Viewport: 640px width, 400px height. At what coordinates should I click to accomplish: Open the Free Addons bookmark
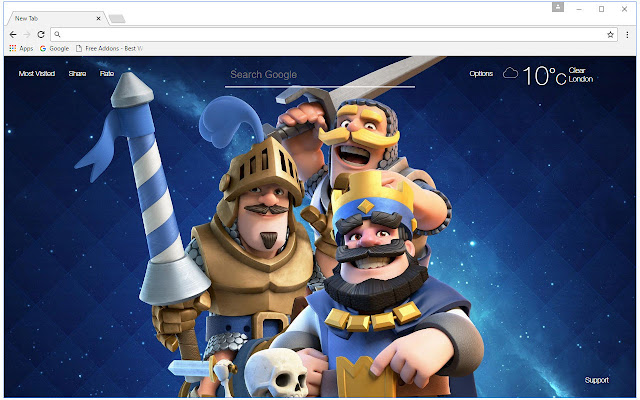(109, 48)
